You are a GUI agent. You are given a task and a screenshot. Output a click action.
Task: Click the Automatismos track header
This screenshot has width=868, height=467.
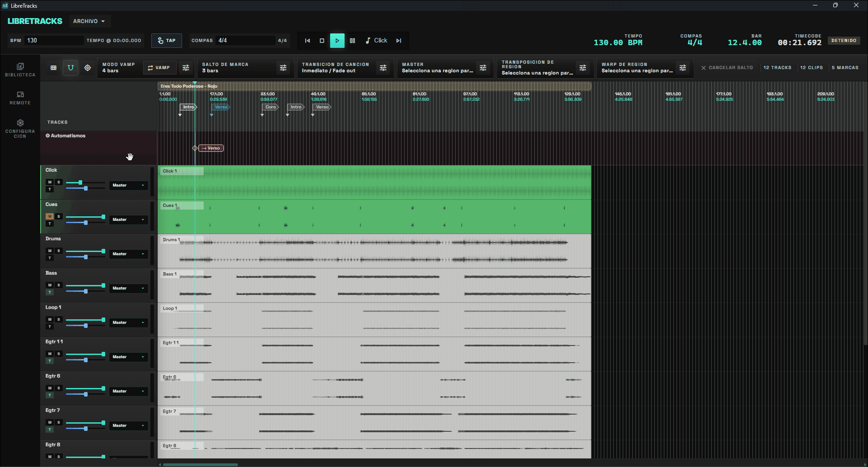click(x=98, y=148)
